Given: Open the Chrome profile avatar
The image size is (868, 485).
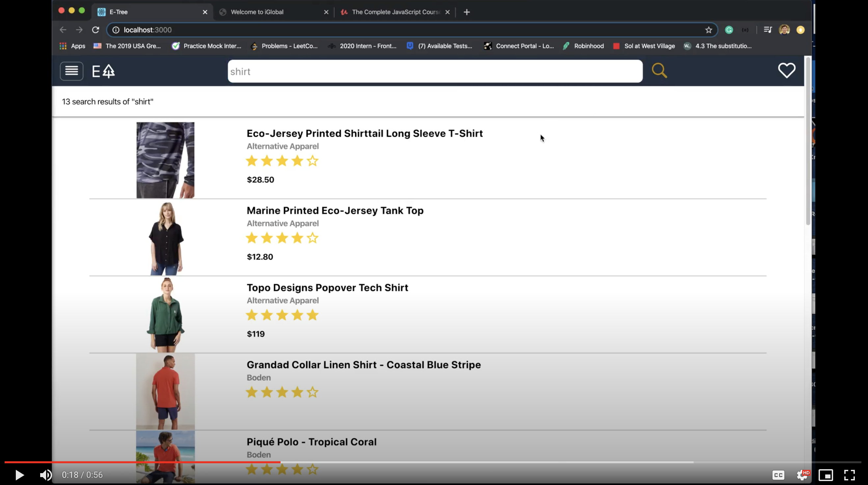Looking at the screenshot, I should [x=784, y=30].
